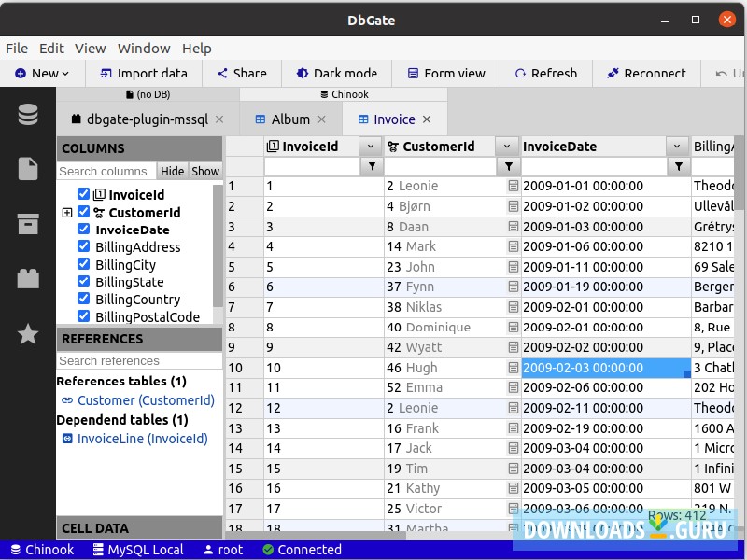747x560 pixels.
Task: Open the Customer (CustomerId) reference link
Action: [145, 400]
